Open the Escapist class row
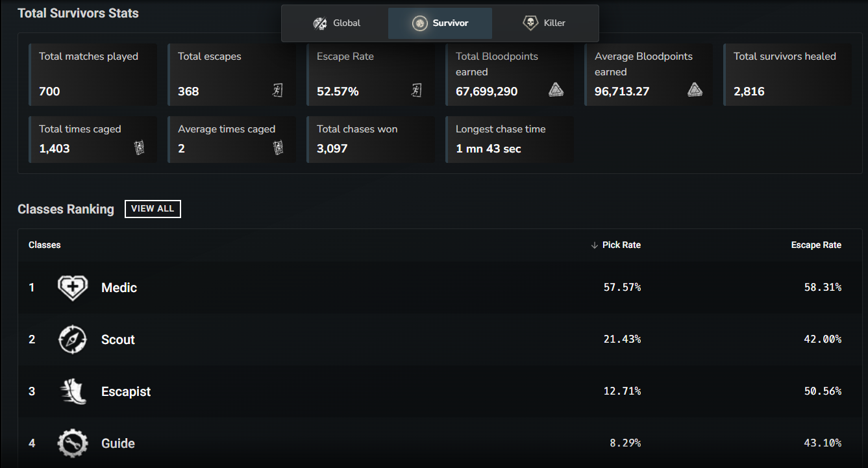 440,391
